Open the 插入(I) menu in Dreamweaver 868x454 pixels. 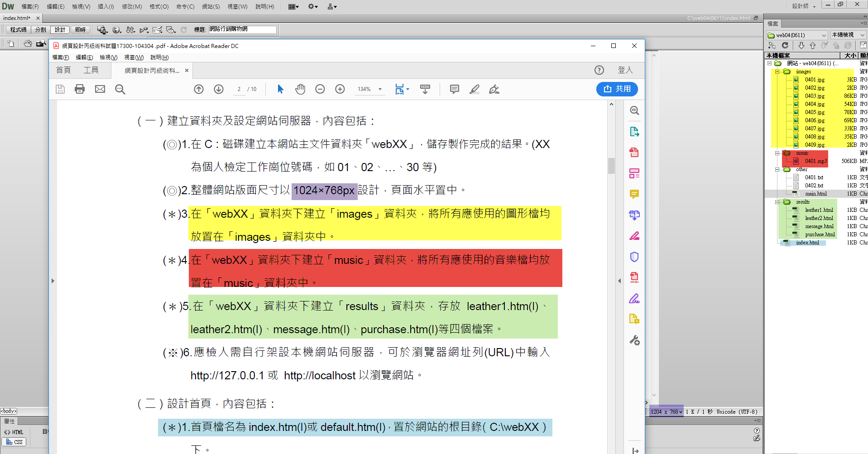point(106,6)
